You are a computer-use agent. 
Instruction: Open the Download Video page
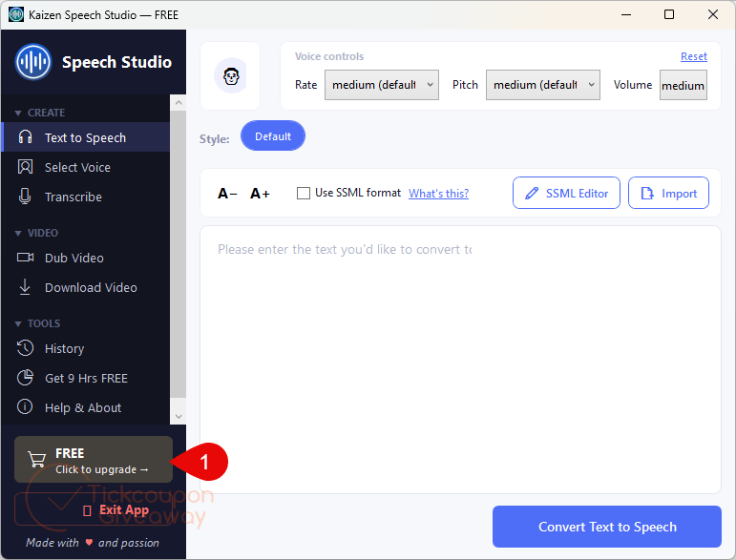tap(86, 287)
